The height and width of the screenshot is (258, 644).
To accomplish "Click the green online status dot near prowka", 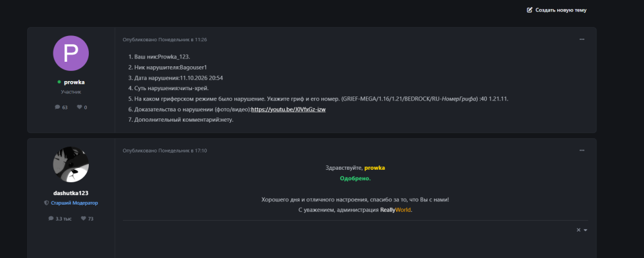I will (59, 82).
